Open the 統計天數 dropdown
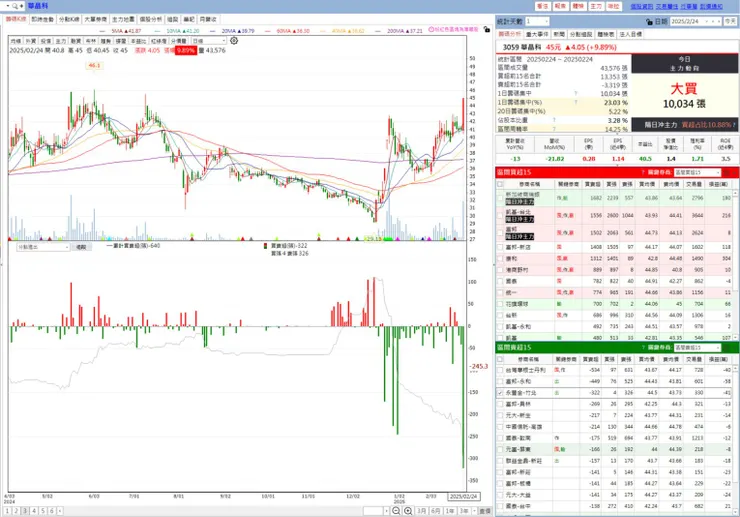The width and height of the screenshot is (740, 517). pos(547,22)
